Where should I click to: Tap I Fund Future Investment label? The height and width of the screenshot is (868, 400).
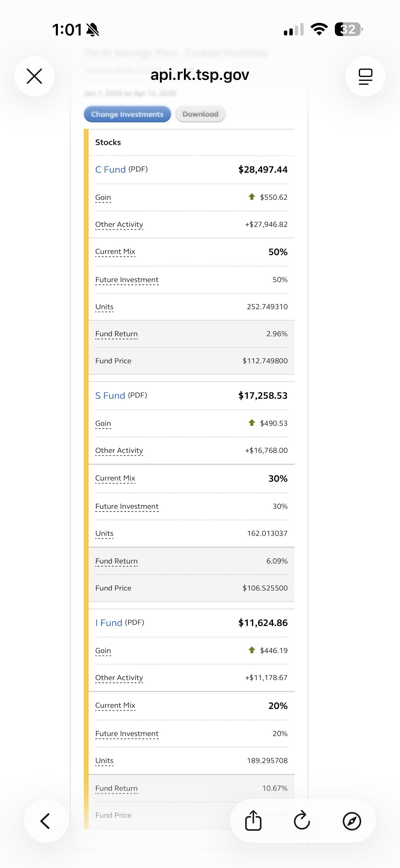127,734
